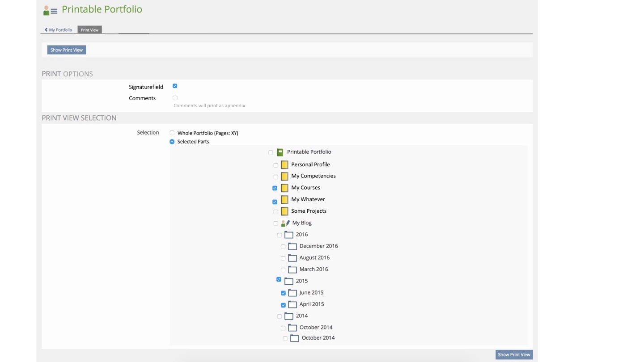Uncheck the June 2015 folder checkbox

283,293
